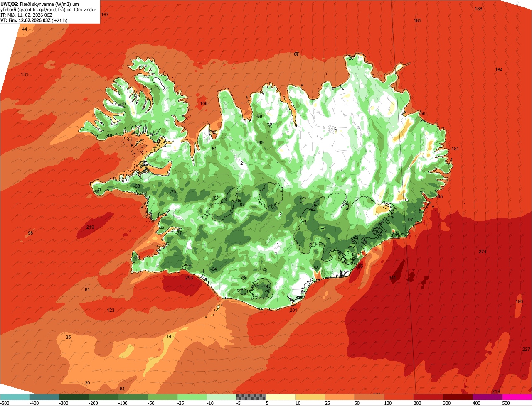Screen dimensions: 532x406
Task: Click the legend swatch between 50 and 100
Action: (x=369, y=397)
